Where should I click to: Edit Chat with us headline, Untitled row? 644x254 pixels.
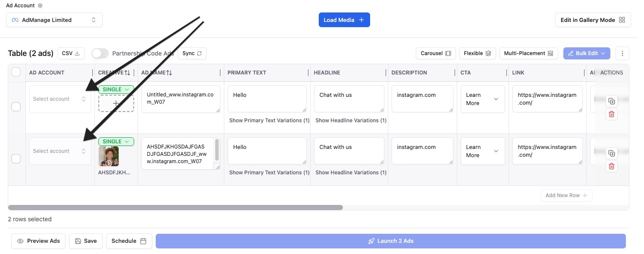[x=349, y=99]
